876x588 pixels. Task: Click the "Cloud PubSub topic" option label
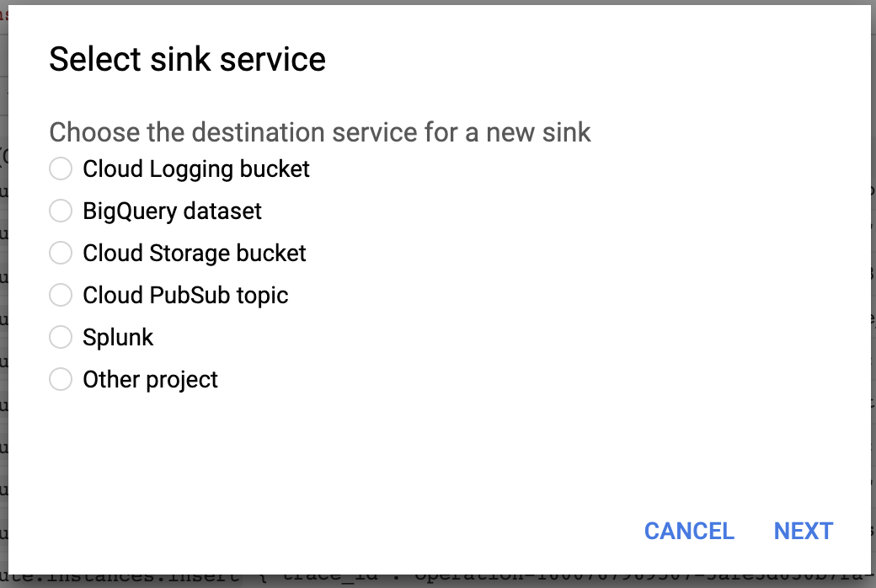click(185, 295)
